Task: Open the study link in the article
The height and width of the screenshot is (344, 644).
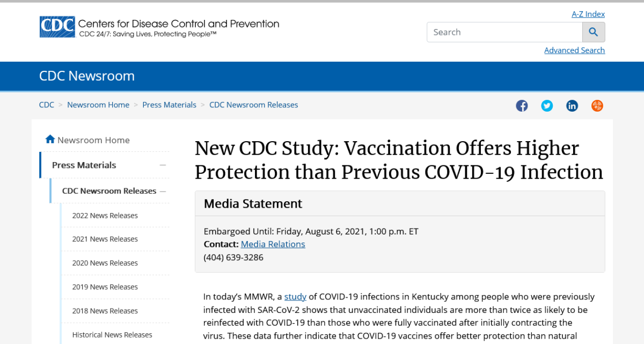Action: [295, 296]
